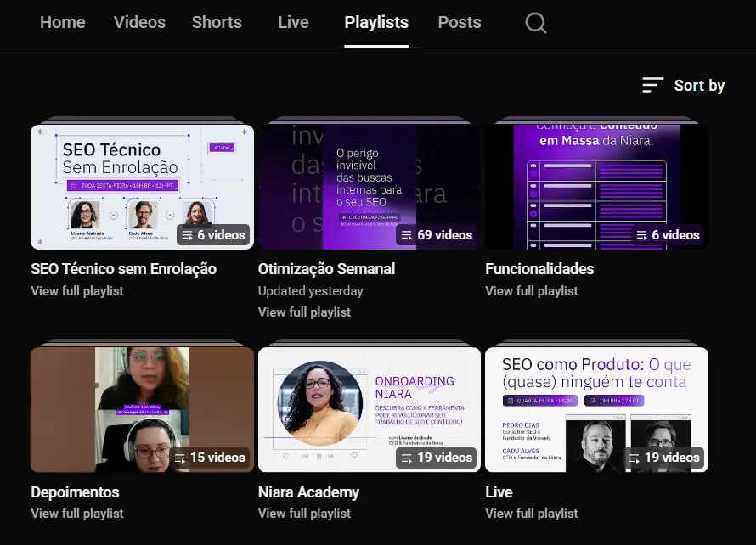Screen dimensions: 756x545
Task: Switch to the Live tab
Action: click(293, 22)
